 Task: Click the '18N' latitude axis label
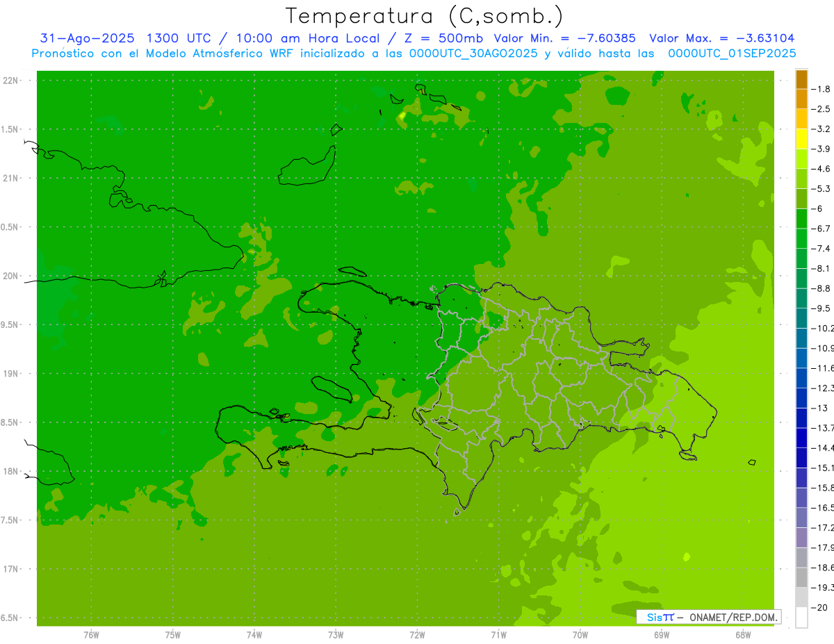tap(11, 472)
